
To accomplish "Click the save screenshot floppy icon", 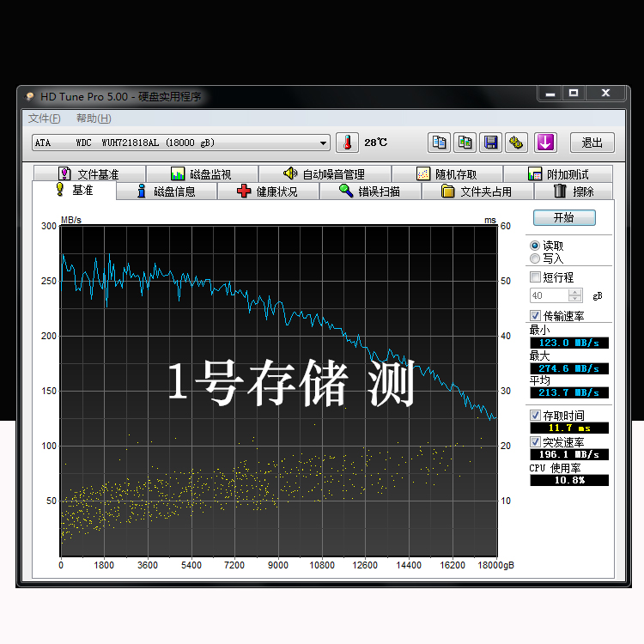I will coord(491,143).
